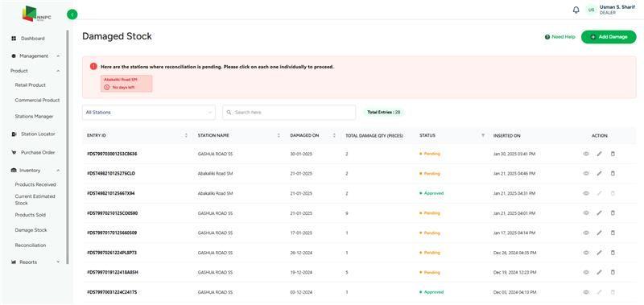View the Dec 19, 2024 12:23 PM entry

[x=586, y=272]
